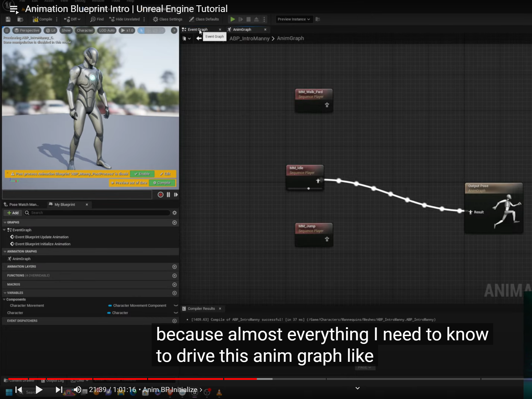Click the Save icon in Unreal toolbar
Screen dimensions: 532x399
[8, 19]
